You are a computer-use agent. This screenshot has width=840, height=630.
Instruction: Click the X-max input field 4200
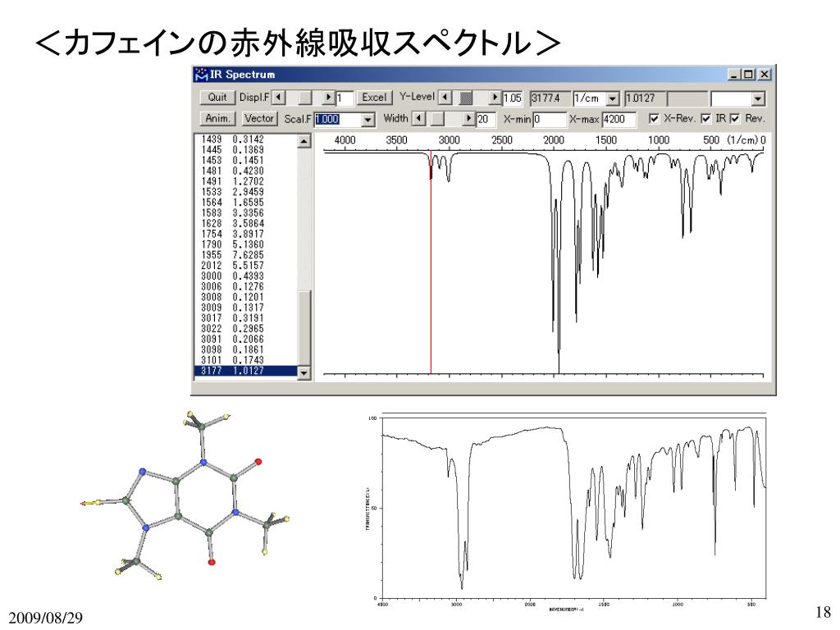tap(619, 119)
